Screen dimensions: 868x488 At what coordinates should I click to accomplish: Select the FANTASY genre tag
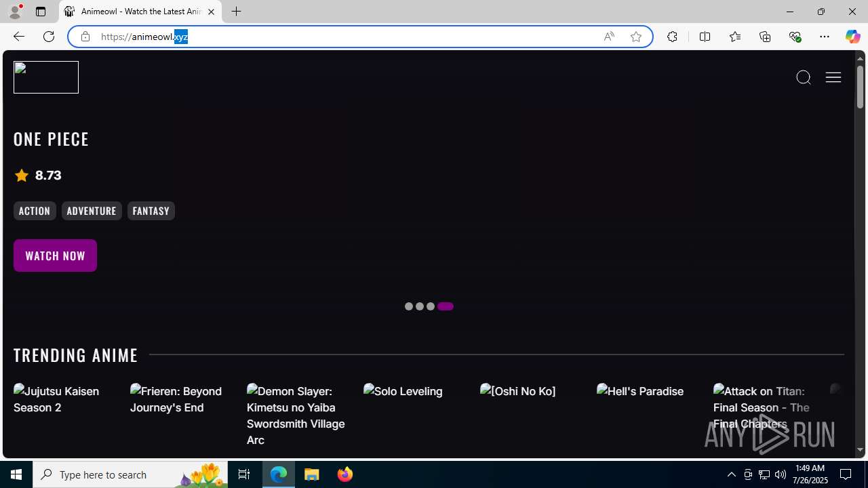pos(151,211)
